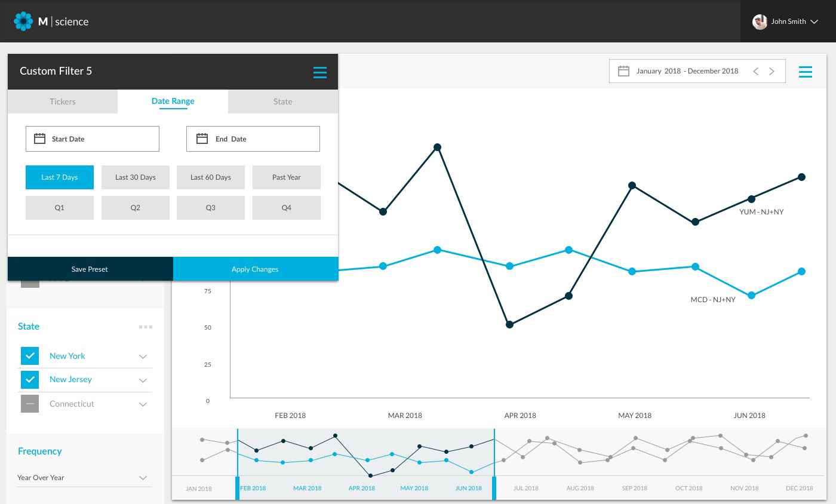Viewport: 836px width, 504px height.
Task: Select the Last 7 Days preset
Action: point(60,177)
